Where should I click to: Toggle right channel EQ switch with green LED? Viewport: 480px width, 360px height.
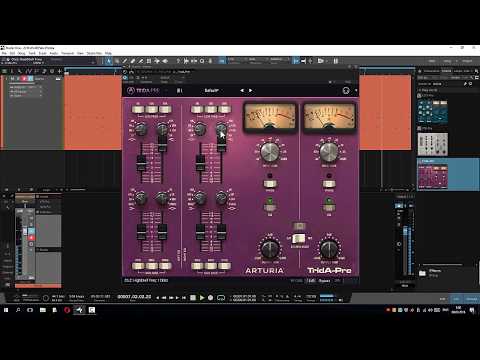coord(329,207)
